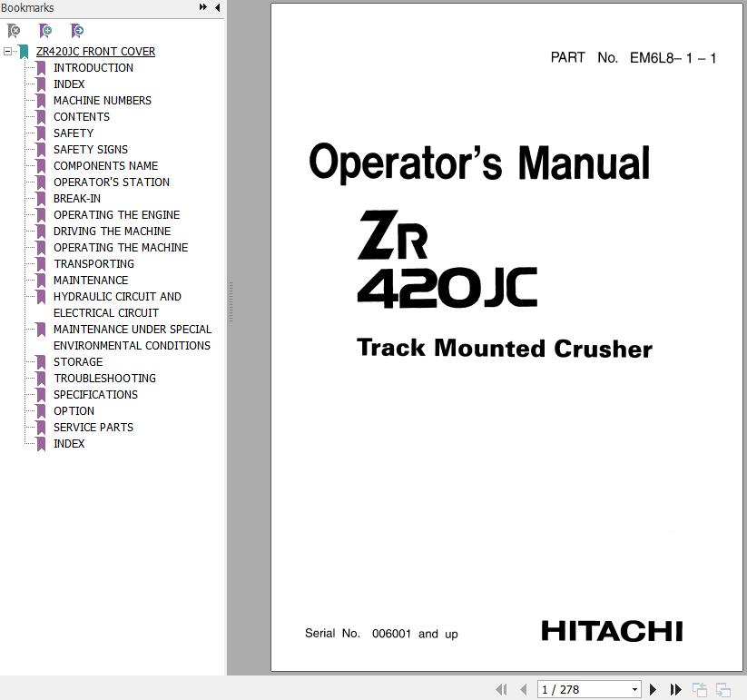The height and width of the screenshot is (700, 747).
Task: Collapse the Bookmarks panel with left arrow
Action: click(217, 7)
